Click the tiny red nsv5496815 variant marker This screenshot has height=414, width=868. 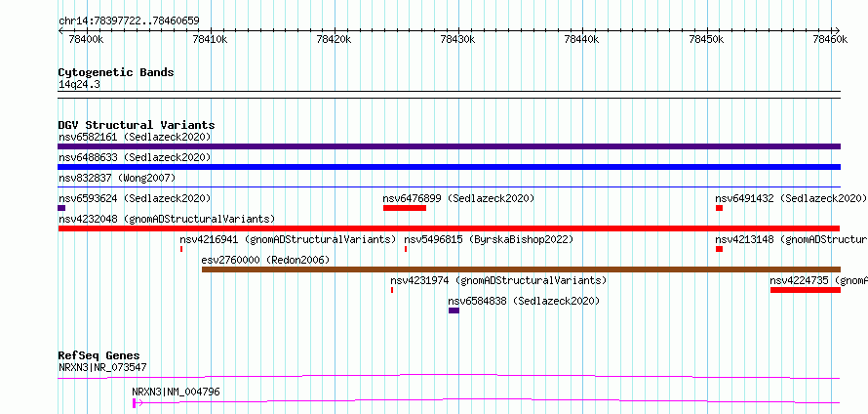pos(406,249)
